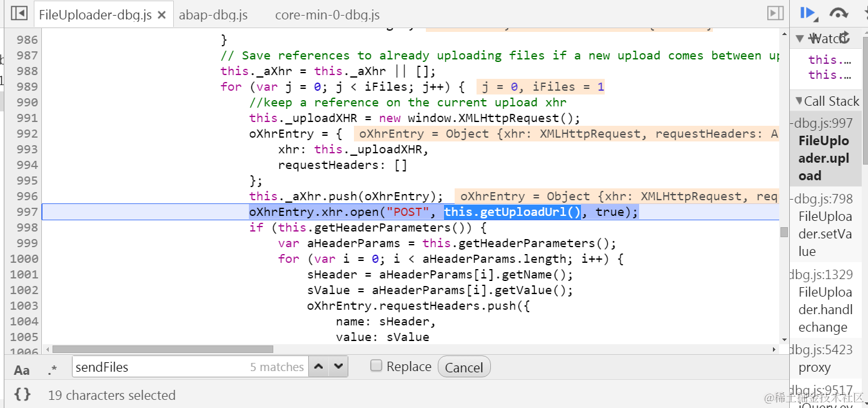The image size is (868, 408).
Task: Step over next function call
Action: [838, 13]
